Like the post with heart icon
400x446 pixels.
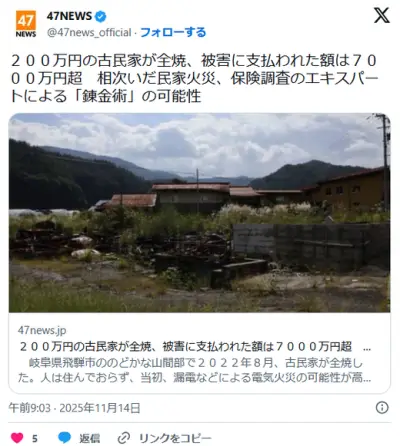pyautogui.click(x=17, y=438)
